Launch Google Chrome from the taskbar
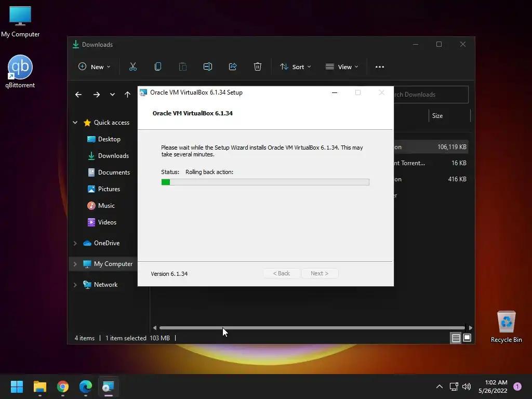 (x=63, y=387)
